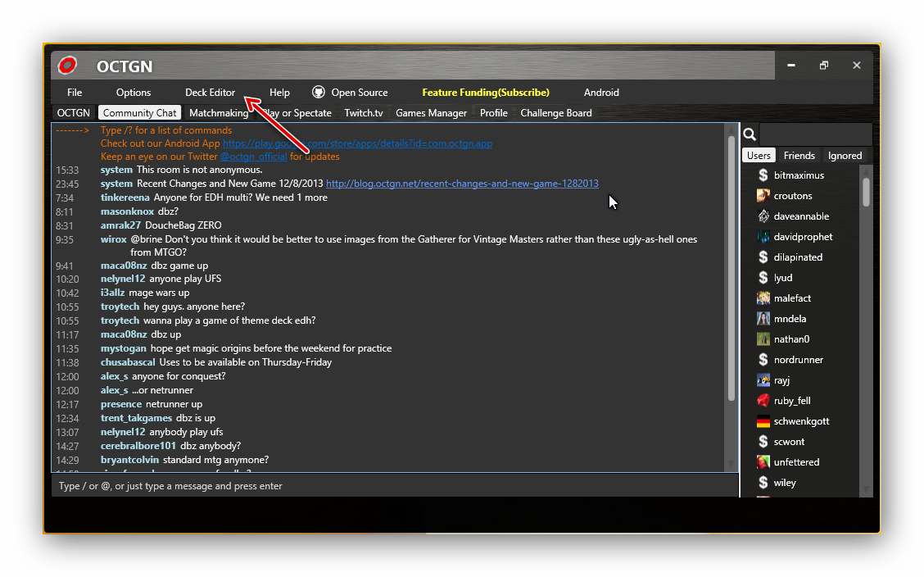Click the dollar icon next to scwont

[x=763, y=442]
